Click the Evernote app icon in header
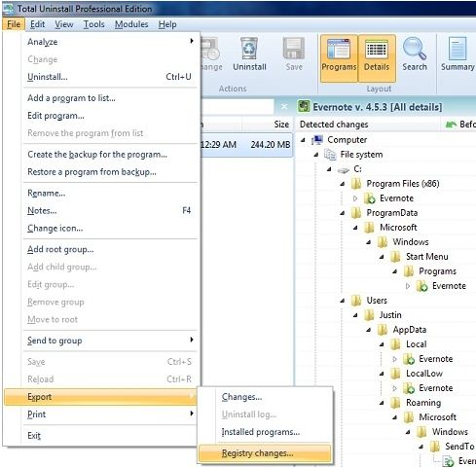 [304, 106]
